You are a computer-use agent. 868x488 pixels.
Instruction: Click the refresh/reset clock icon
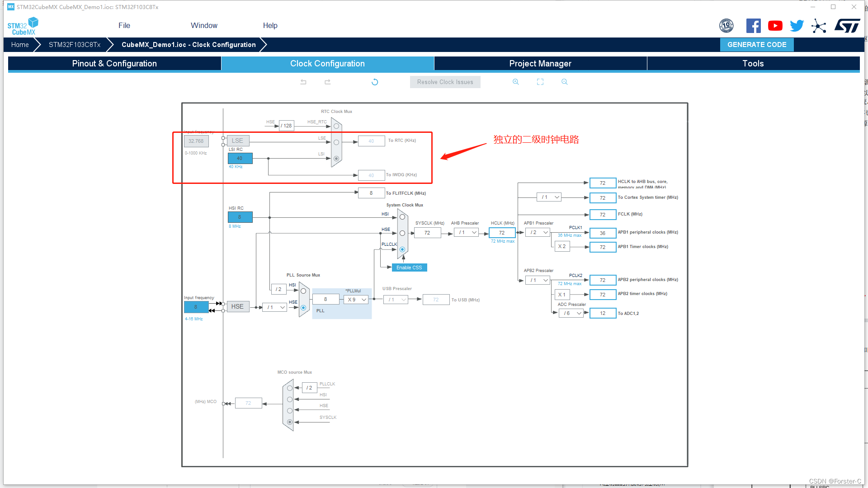click(374, 82)
